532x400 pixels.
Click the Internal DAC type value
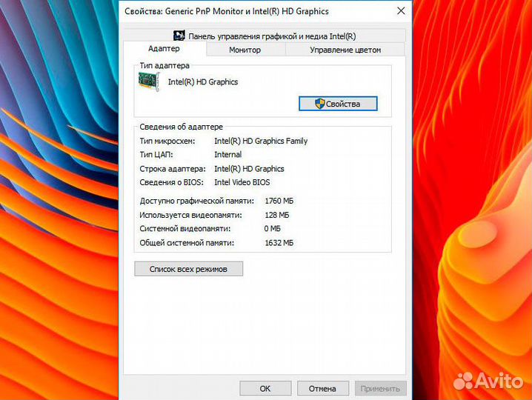pyautogui.click(x=228, y=155)
